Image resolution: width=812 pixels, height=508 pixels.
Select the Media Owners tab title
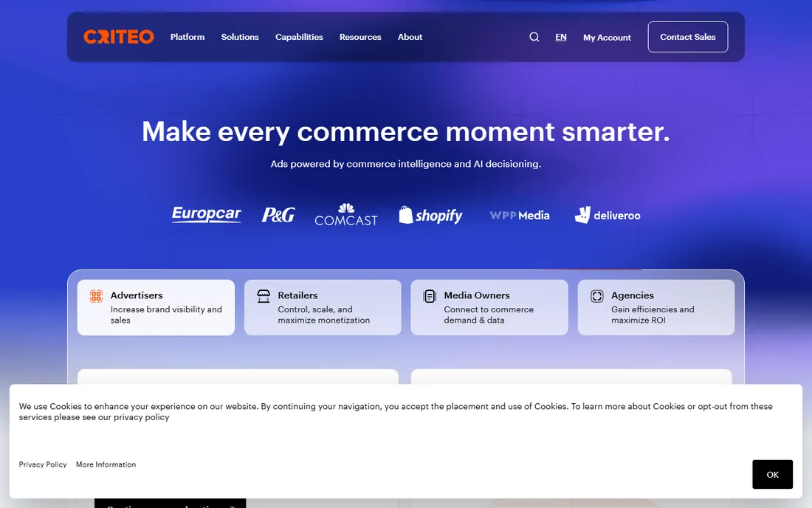click(477, 295)
